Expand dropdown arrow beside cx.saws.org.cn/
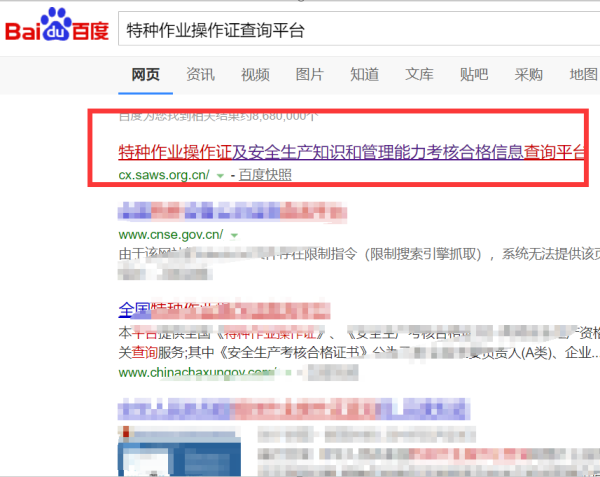Image resolution: width=600 pixels, height=477 pixels. tap(220, 176)
